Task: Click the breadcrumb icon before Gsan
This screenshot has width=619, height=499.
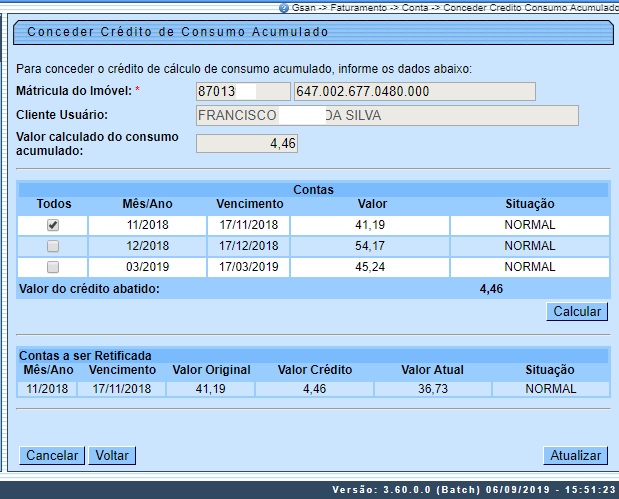Action: [x=283, y=7]
